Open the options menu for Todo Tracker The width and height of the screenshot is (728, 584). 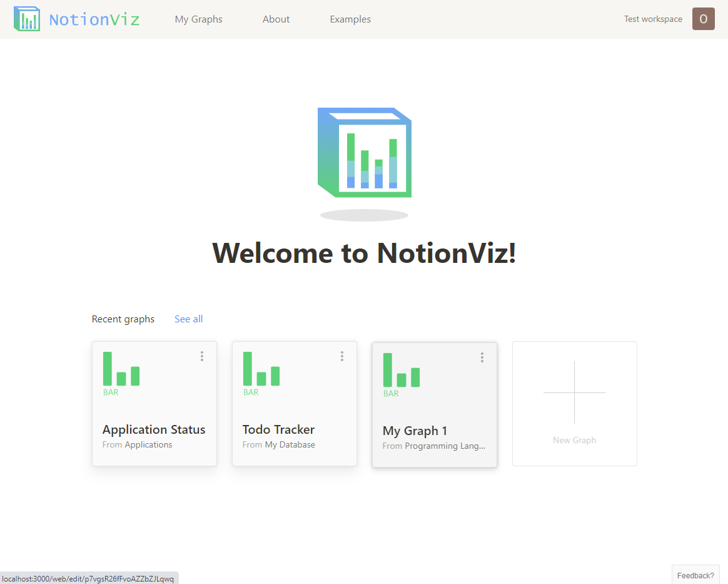coord(342,356)
